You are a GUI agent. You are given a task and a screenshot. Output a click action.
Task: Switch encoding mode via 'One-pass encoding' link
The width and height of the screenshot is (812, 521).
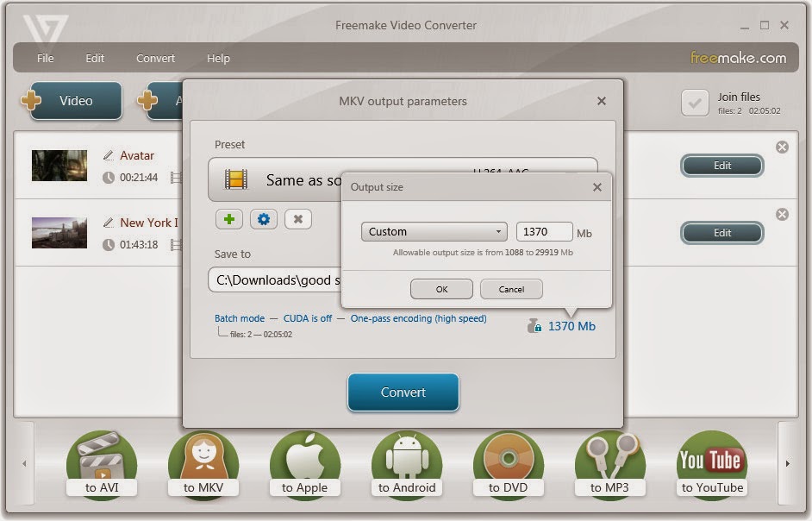pyautogui.click(x=418, y=318)
